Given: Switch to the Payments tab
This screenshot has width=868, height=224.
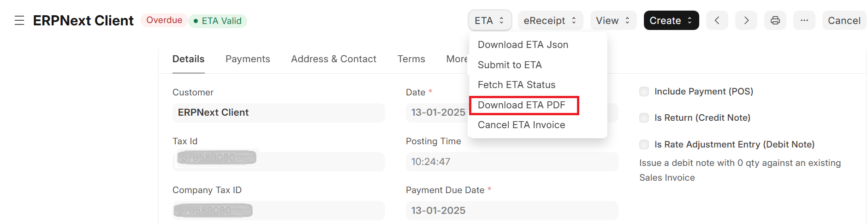Looking at the screenshot, I should coord(248,59).
